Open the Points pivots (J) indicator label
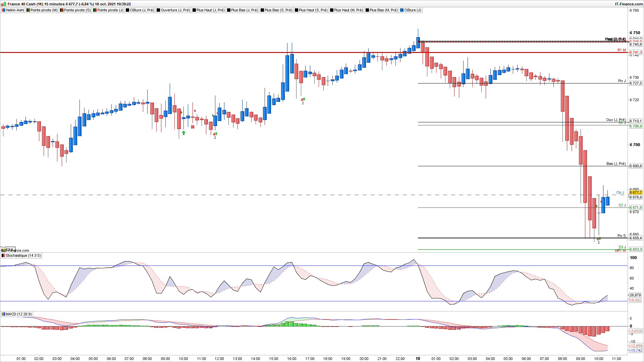 click(110, 10)
